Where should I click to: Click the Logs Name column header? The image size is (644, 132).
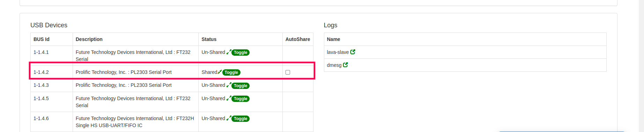pos(333,39)
